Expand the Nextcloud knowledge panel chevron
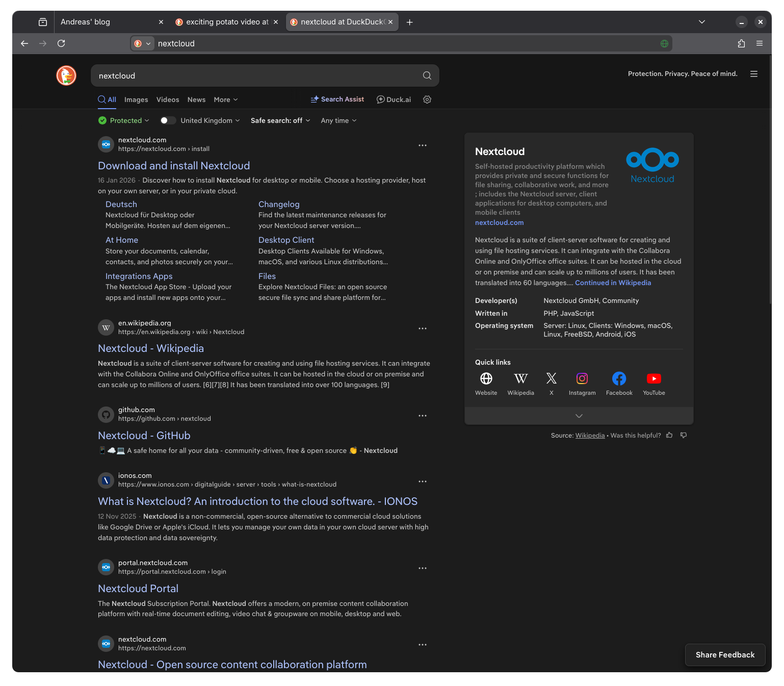Viewport: 784px width, 686px height. pyautogui.click(x=579, y=416)
